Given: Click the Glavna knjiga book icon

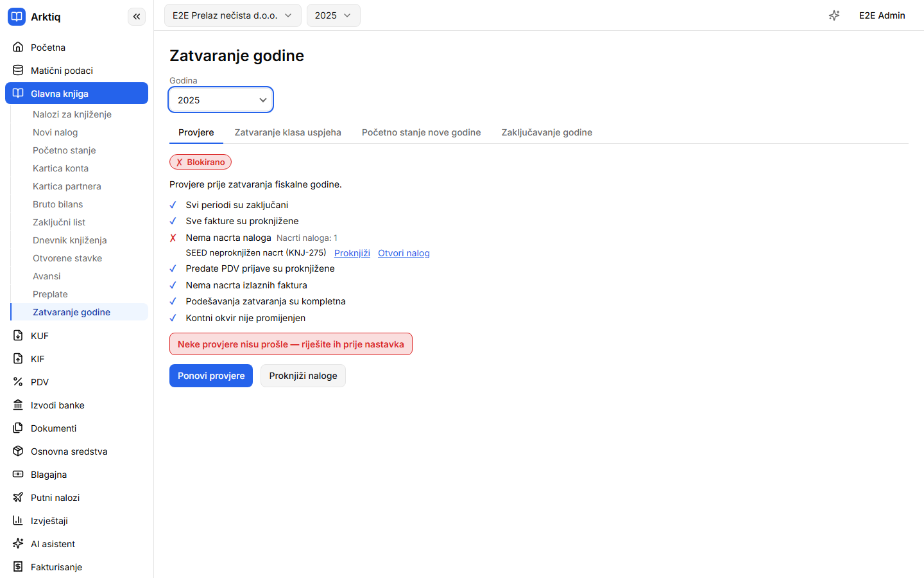Looking at the screenshot, I should pyautogui.click(x=18, y=93).
